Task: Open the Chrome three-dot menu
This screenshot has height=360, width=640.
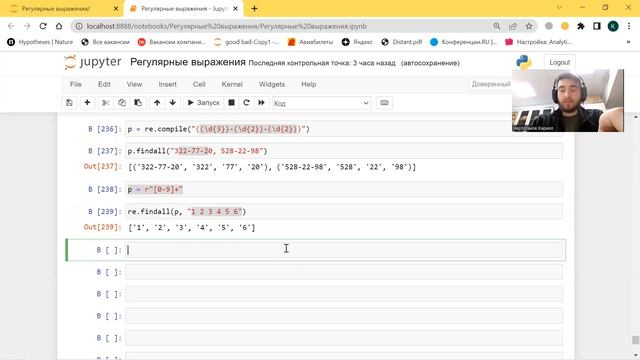Action: click(x=629, y=26)
